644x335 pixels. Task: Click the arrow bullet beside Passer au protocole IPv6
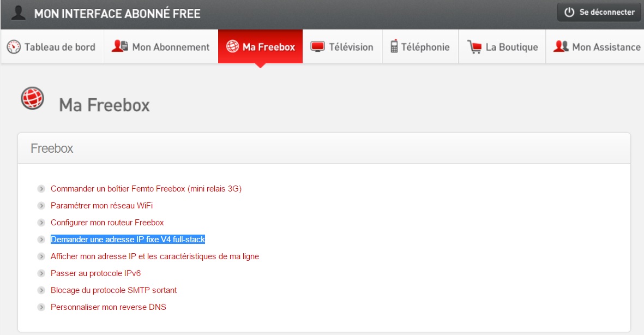(41, 273)
